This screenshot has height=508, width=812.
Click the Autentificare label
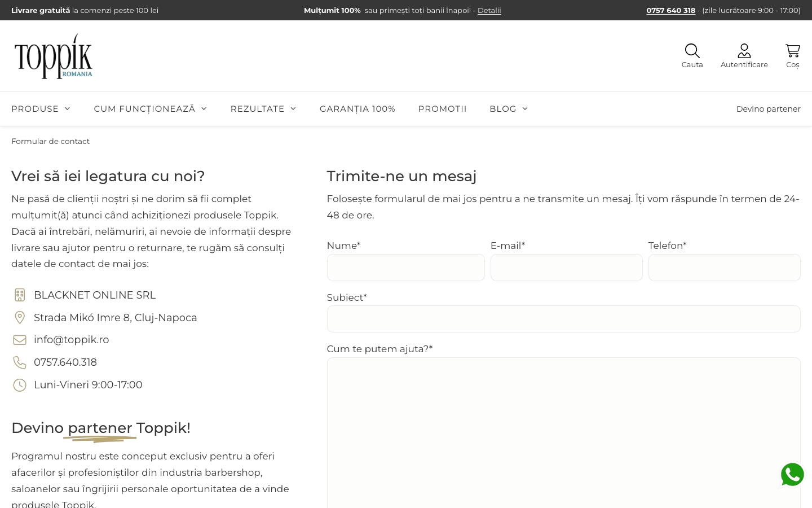[744, 65]
